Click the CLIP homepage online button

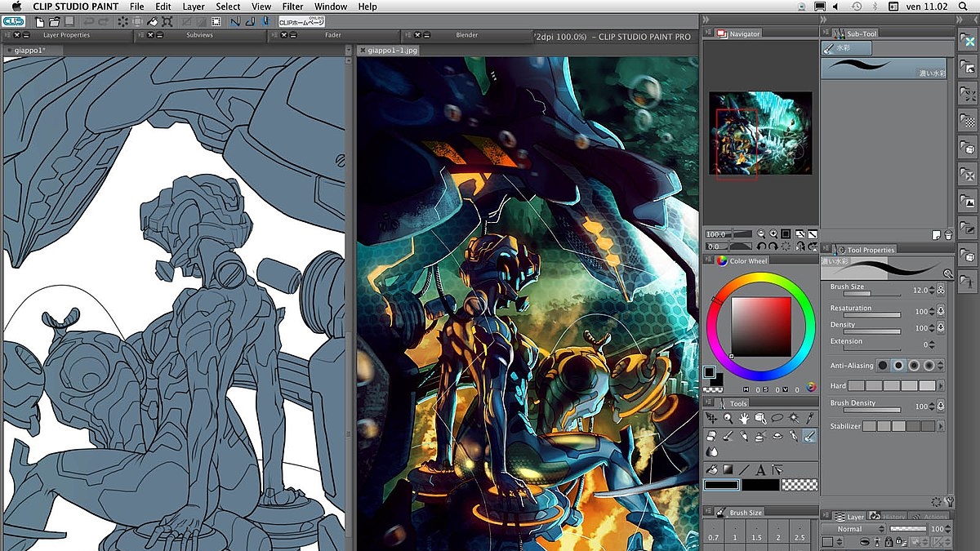coord(302,21)
